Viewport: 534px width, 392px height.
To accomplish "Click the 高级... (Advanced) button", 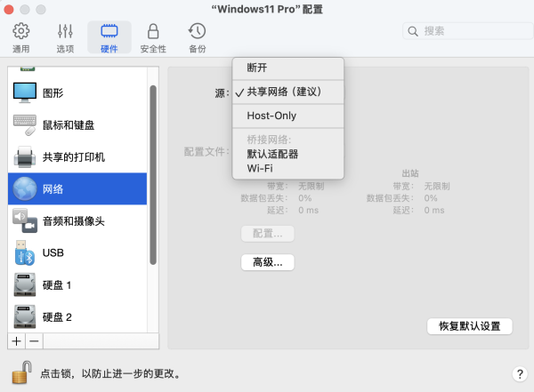I will pos(267,262).
